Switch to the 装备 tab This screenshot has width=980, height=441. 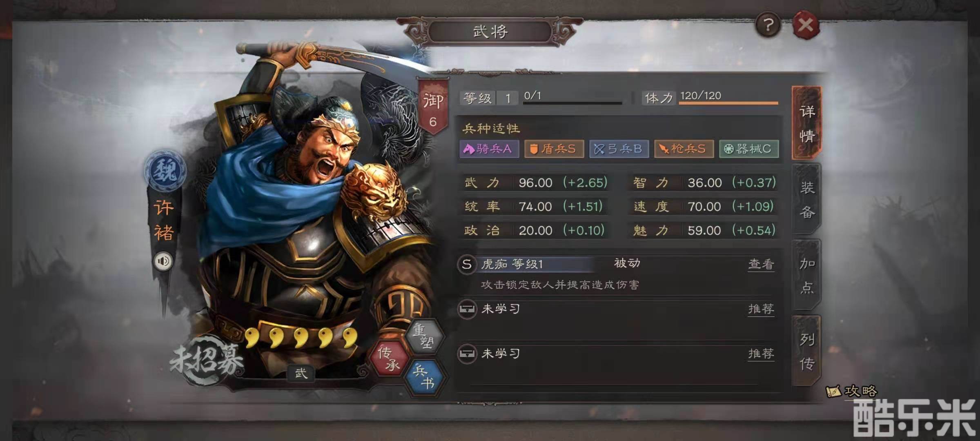click(x=807, y=199)
